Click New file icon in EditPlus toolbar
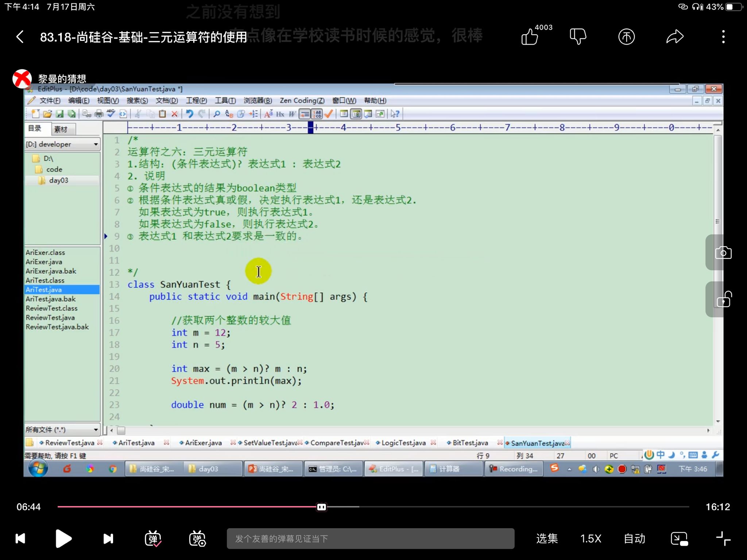 (x=35, y=114)
